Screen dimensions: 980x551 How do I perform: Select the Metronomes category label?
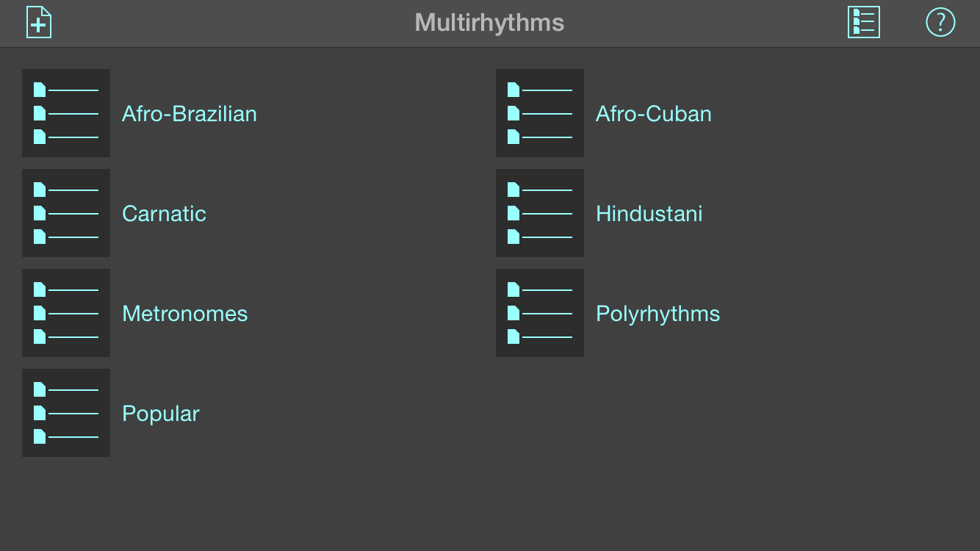[x=184, y=314]
